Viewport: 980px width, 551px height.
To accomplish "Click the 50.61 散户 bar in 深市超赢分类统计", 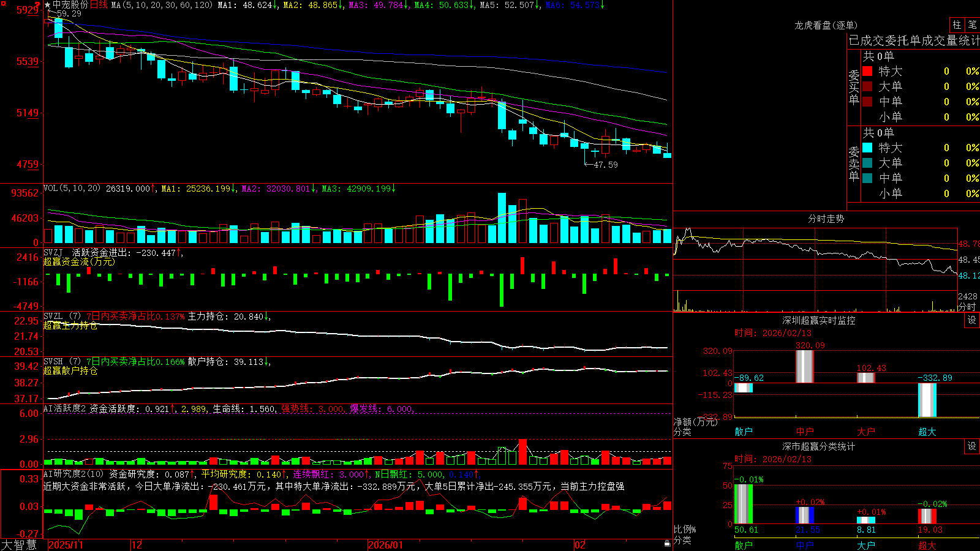I will (744, 504).
